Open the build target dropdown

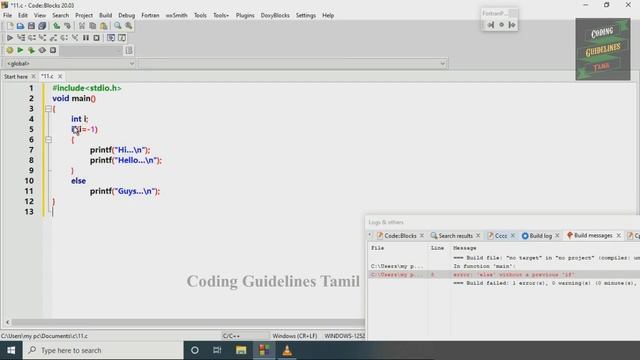pos(91,50)
